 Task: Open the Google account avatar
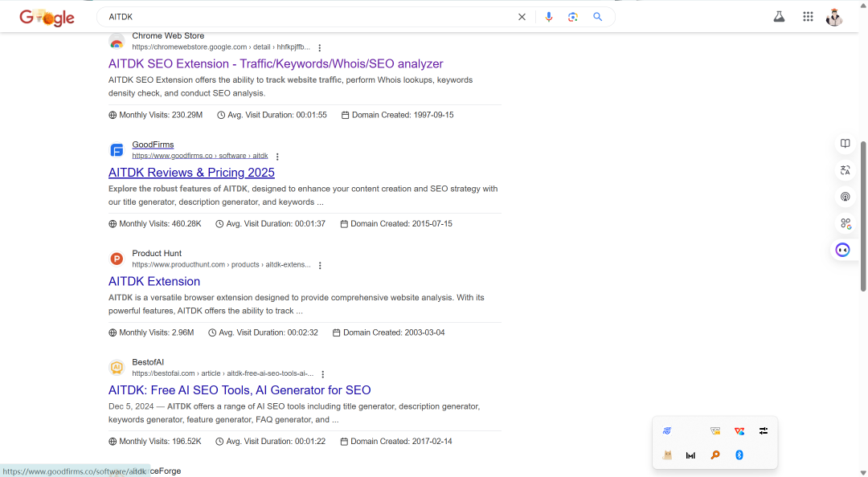coord(834,17)
